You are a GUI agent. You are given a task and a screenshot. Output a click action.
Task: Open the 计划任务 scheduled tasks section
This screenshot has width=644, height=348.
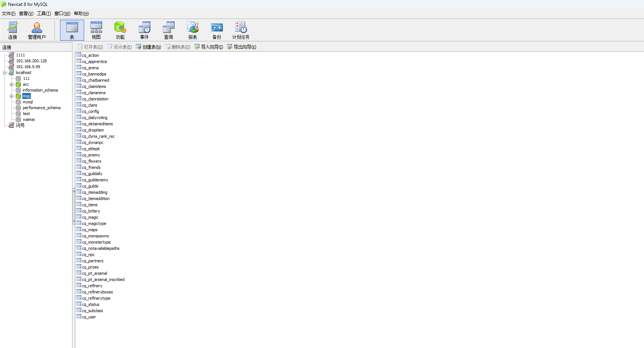(x=241, y=30)
